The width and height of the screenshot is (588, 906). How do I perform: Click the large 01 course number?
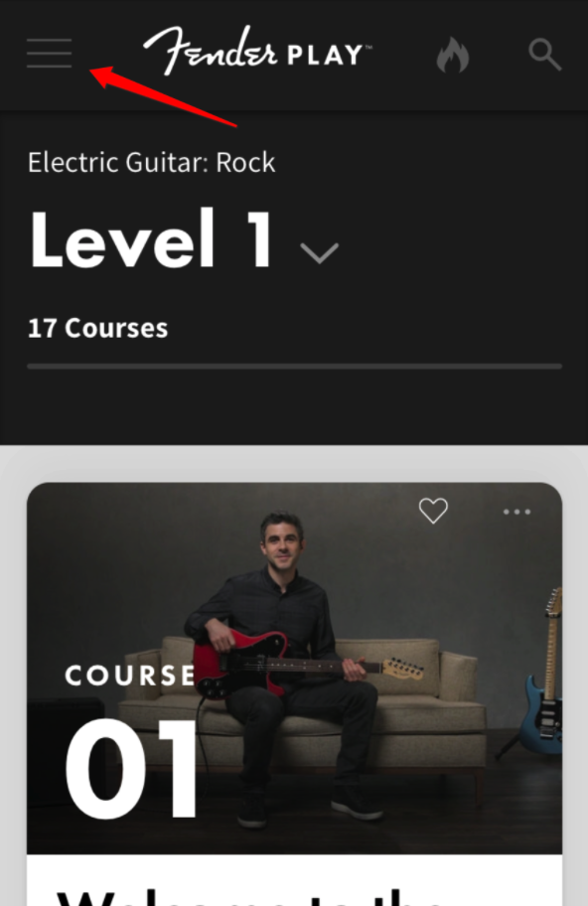pos(130,769)
